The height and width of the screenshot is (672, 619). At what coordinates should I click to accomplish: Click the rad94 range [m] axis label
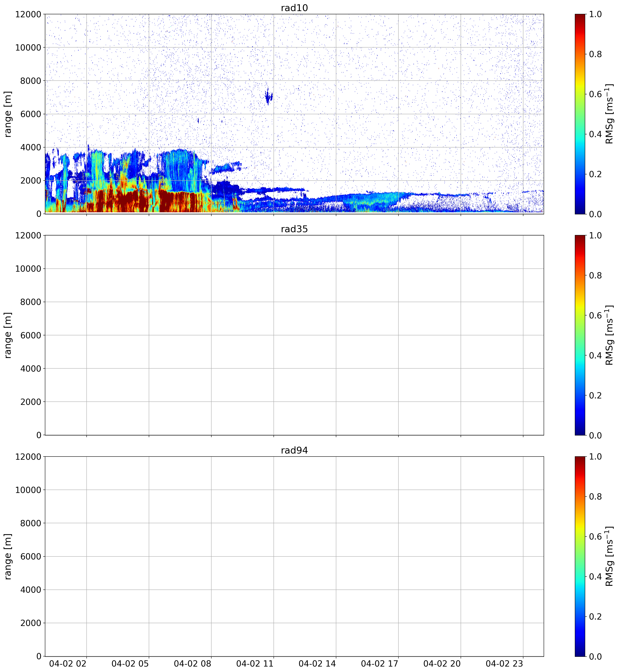click(8, 556)
